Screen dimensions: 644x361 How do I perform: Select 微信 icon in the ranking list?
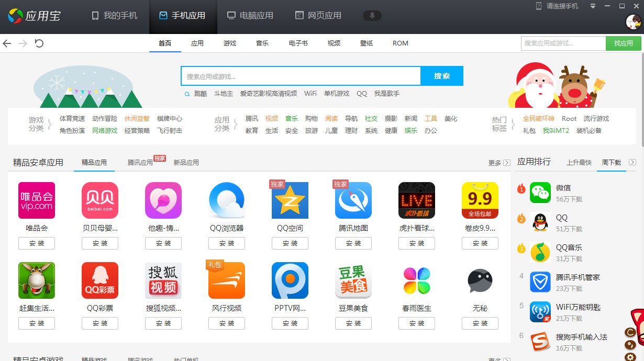(540, 193)
